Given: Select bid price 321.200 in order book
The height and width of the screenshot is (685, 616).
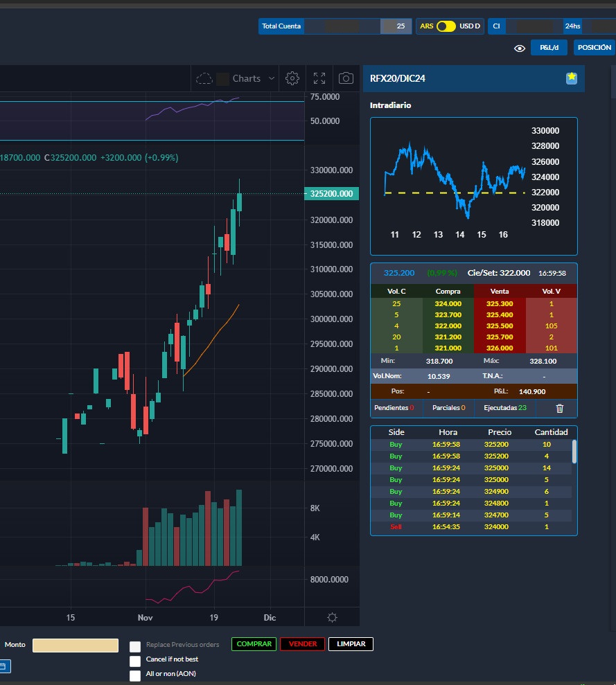Looking at the screenshot, I should [448, 337].
